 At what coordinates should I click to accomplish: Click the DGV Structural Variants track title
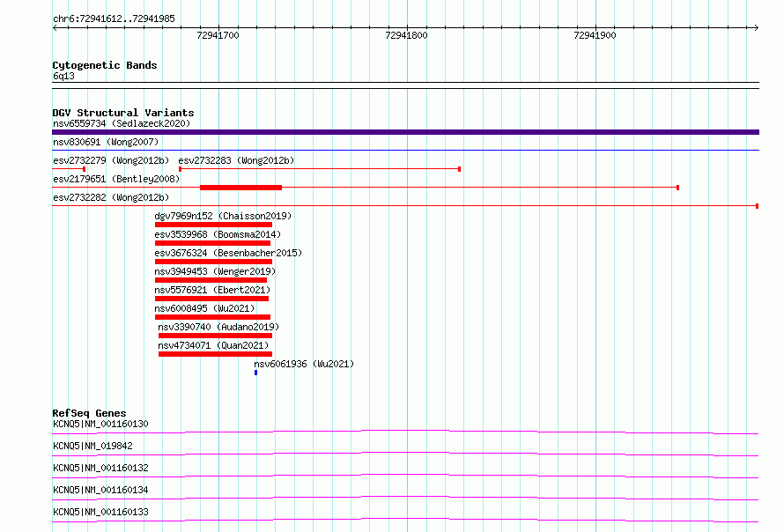123,113
